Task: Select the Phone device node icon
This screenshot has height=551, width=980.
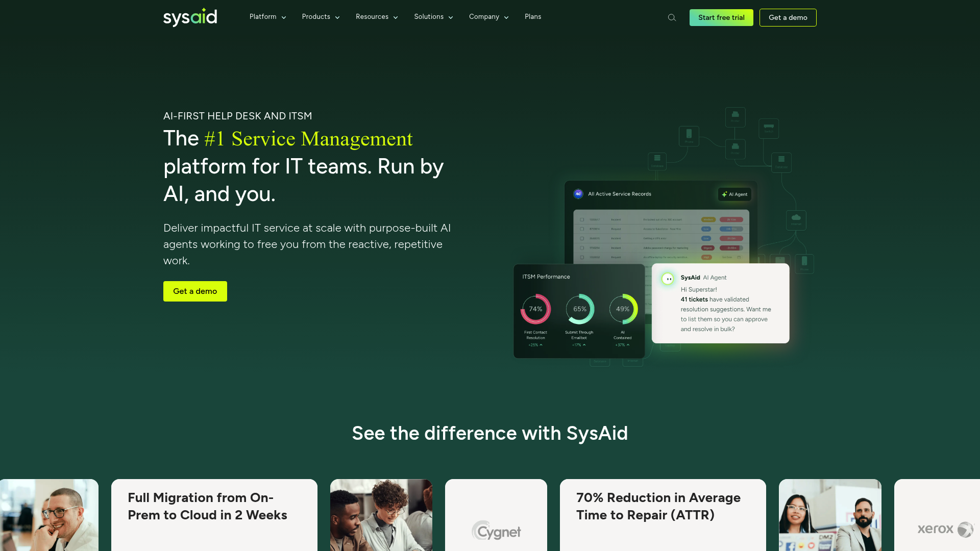Action: tap(689, 134)
